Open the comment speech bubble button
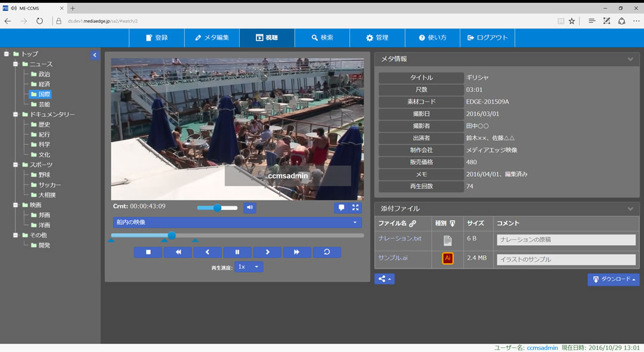 pyautogui.click(x=341, y=208)
